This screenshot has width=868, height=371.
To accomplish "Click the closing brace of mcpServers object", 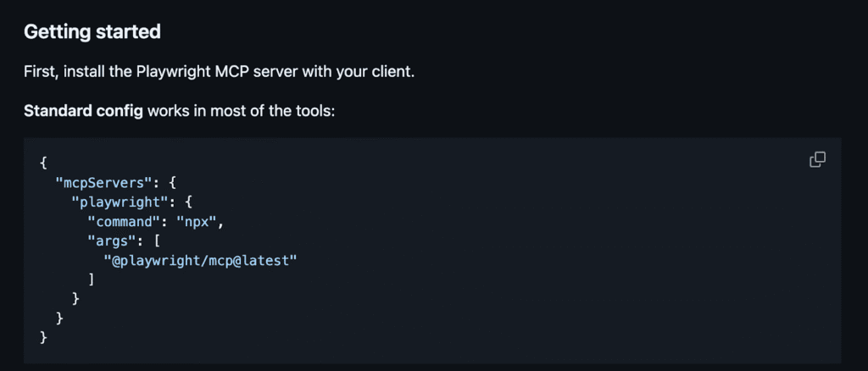I will click(x=59, y=318).
